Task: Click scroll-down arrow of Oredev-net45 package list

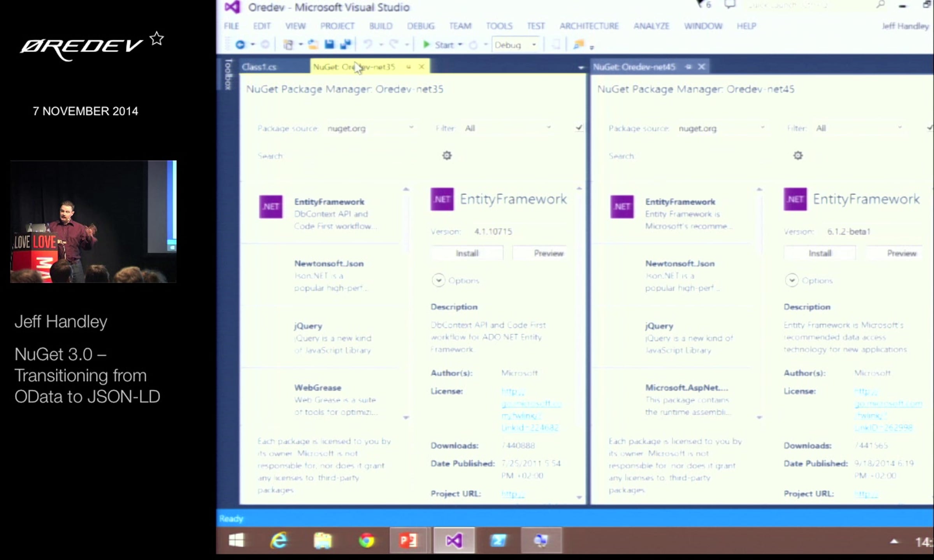Action: click(759, 418)
